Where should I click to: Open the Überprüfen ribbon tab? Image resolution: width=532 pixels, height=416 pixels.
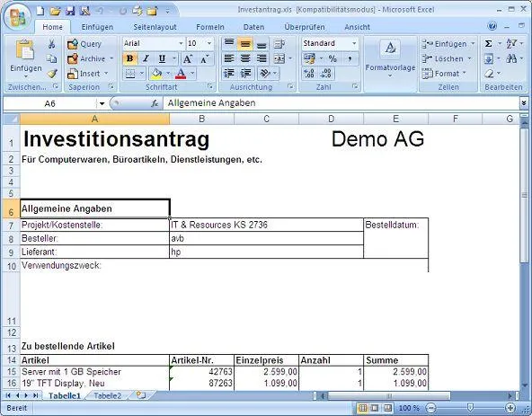click(305, 27)
